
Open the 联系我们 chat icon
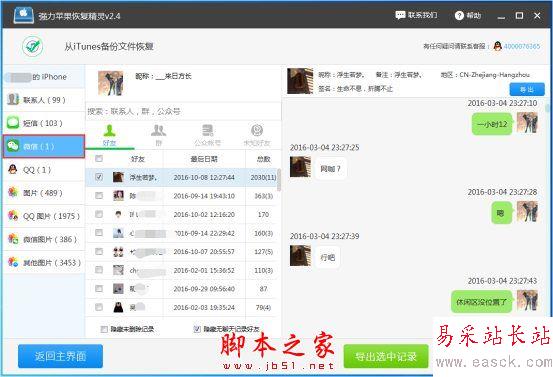[400, 15]
